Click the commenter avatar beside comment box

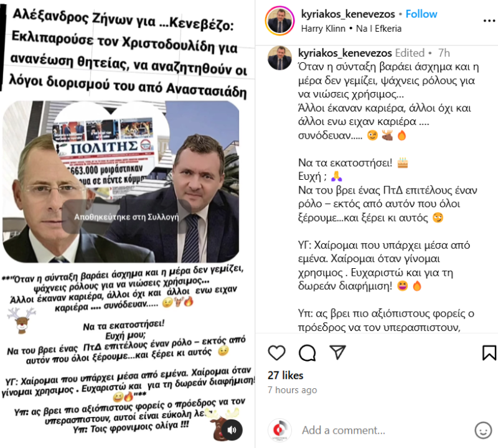click(280, 430)
